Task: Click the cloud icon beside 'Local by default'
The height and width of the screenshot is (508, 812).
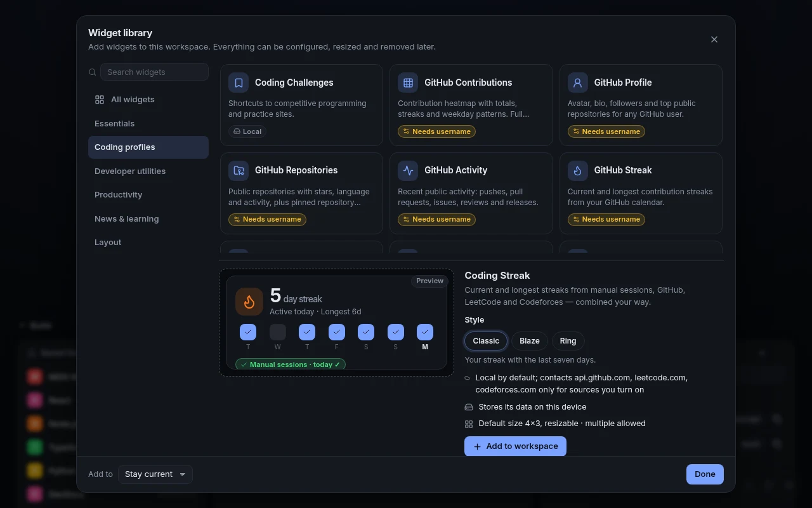Action: (468, 378)
